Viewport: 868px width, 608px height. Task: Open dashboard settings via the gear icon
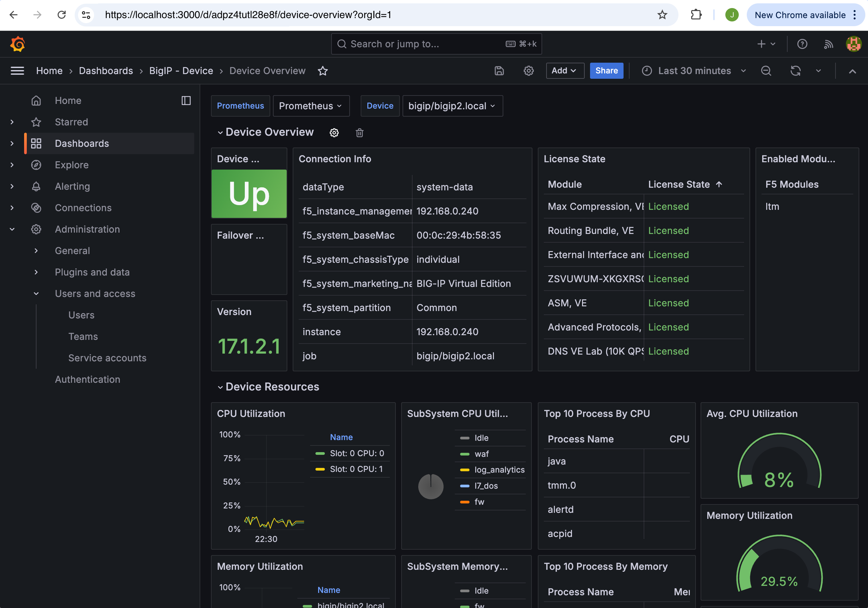[x=528, y=71]
